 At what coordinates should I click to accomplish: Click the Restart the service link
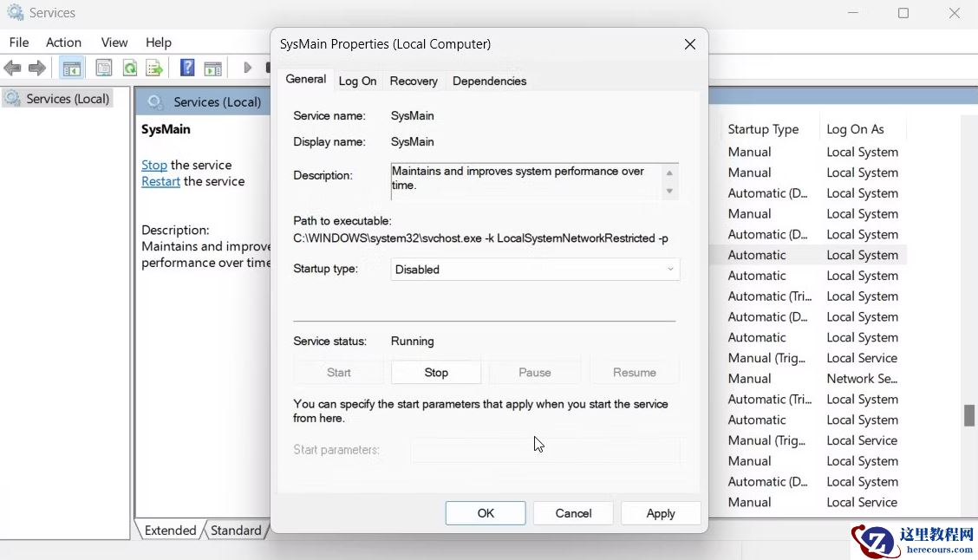coord(161,181)
